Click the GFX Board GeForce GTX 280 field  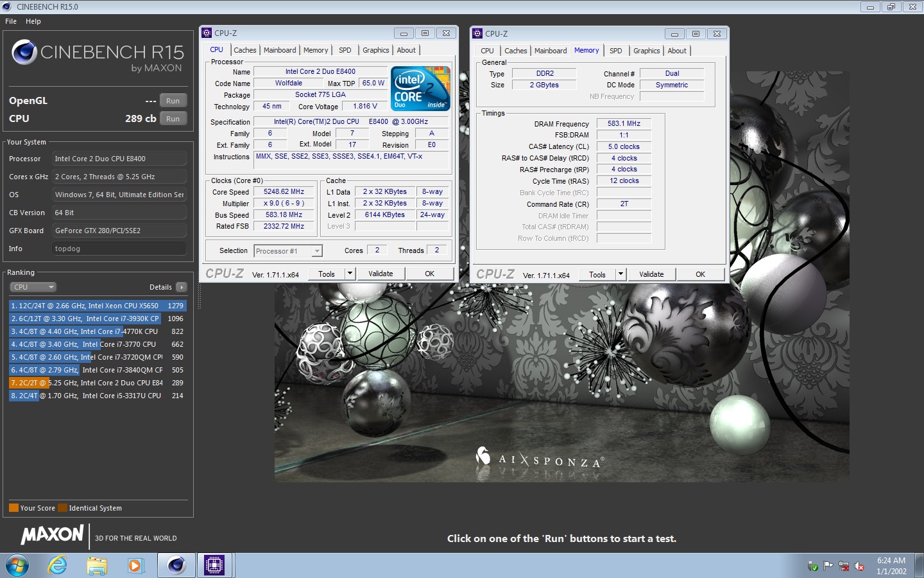coord(119,231)
